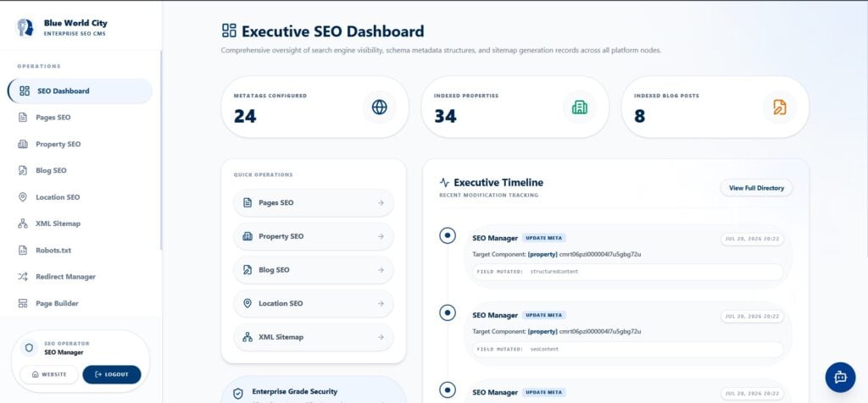The height and width of the screenshot is (403, 868).
Task: Click the Page Builder layout icon
Action: point(23,303)
